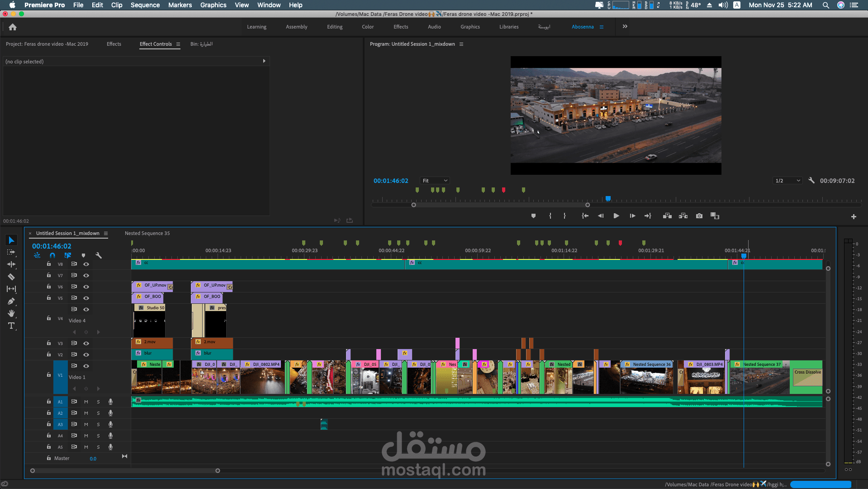The image size is (868, 489).
Task: Open macOS Spotlight search
Action: [825, 5]
